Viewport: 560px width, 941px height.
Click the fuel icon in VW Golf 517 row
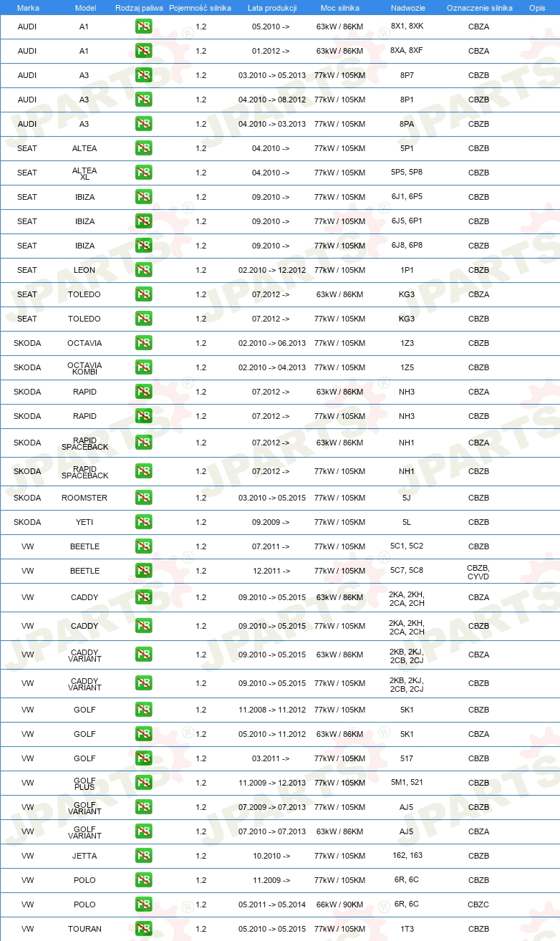pos(143,758)
